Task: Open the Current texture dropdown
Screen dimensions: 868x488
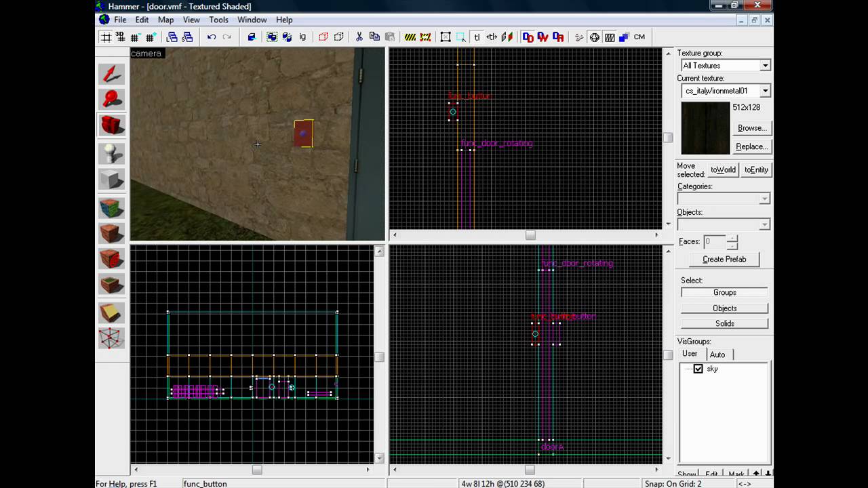Action: (765, 91)
